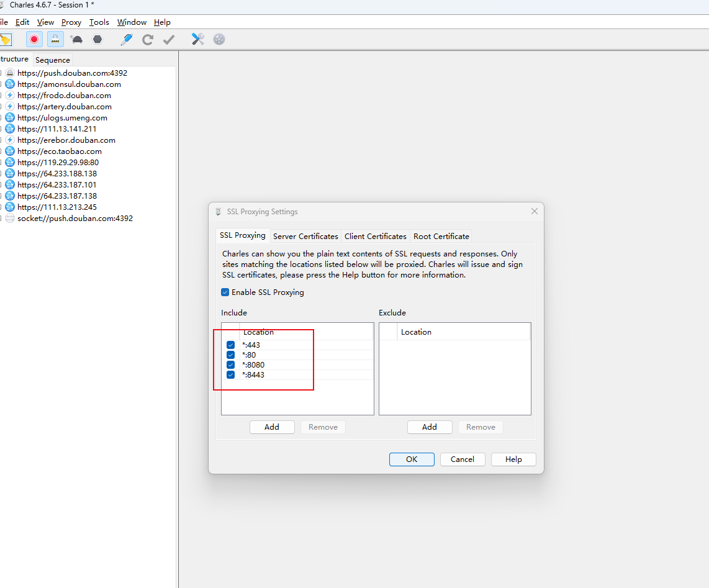This screenshot has height=588, width=709.
Task: Open the Tools menu
Action: point(99,22)
